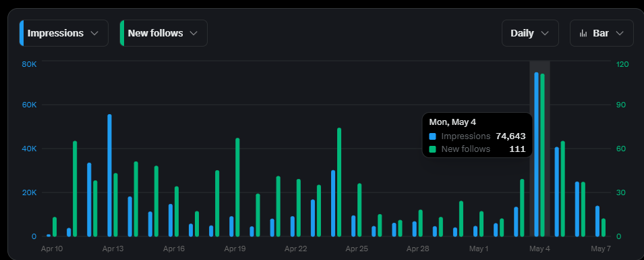Viewport: 644px width, 260px height.
Task: Click the 'Apr 19' axis label
Action: 235,249
